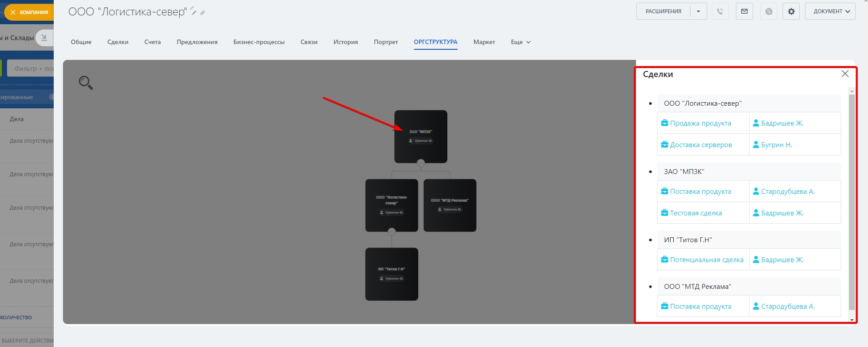Image resolution: width=868 pixels, height=347 pixels.
Task: Click the Сделки panel heading
Action: [x=658, y=74]
